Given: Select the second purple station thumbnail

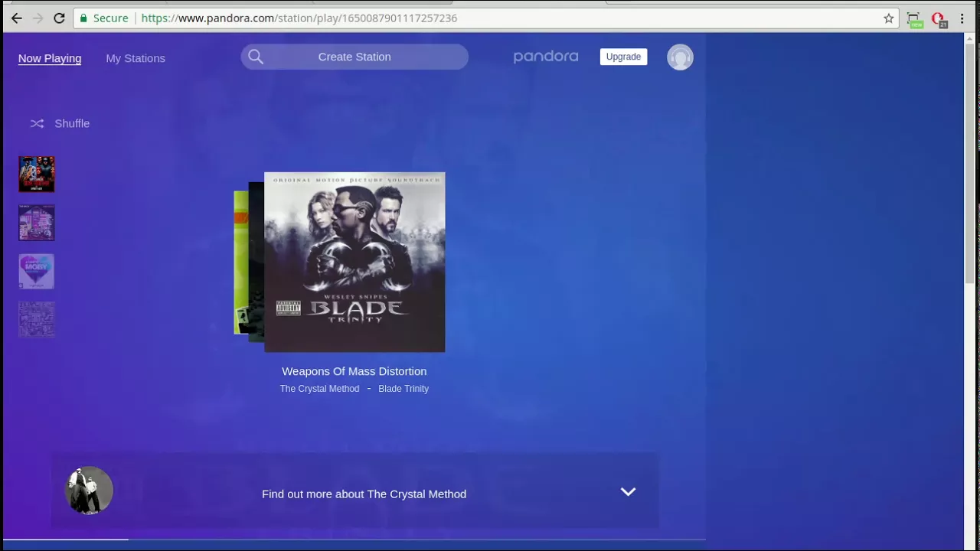Looking at the screenshot, I should point(37,223).
